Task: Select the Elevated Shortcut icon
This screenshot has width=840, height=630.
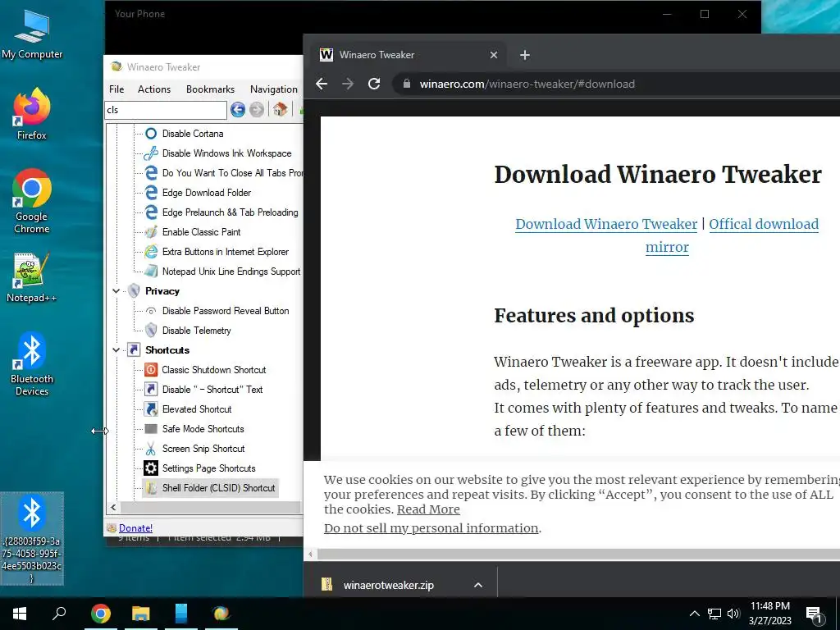Action: (151, 409)
